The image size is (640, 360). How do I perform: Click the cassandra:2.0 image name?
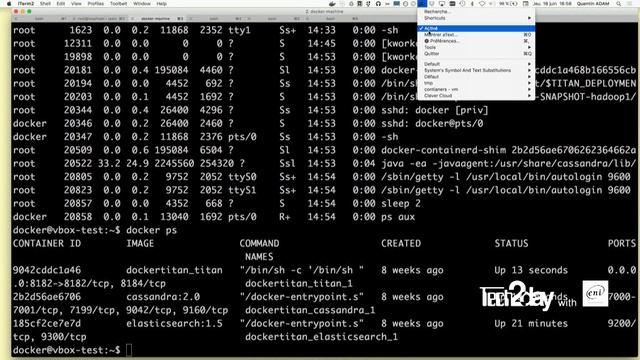click(x=163, y=297)
